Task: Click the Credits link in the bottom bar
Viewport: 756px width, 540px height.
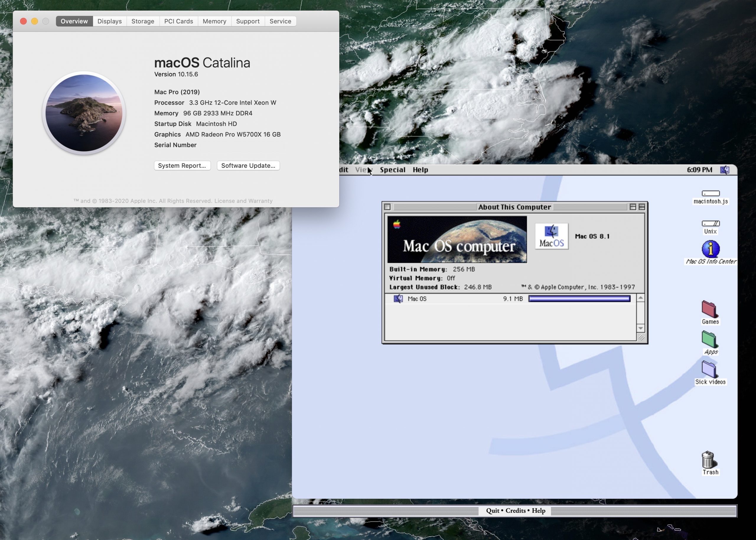Action: pos(515,511)
